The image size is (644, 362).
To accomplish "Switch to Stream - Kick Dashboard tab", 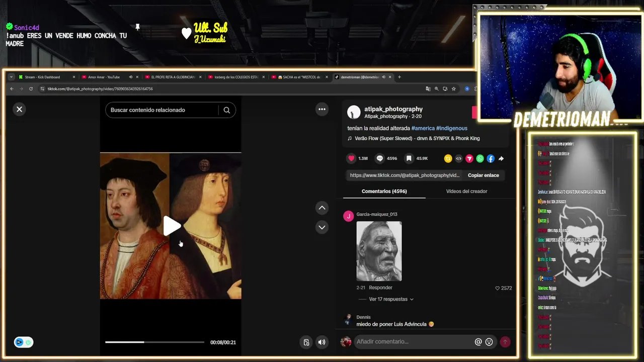I will 47,77.
